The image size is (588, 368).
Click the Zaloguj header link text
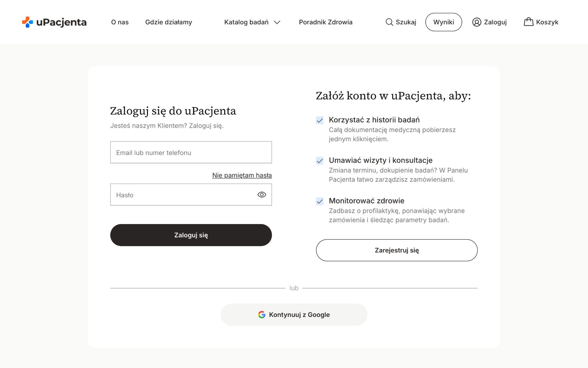point(495,22)
